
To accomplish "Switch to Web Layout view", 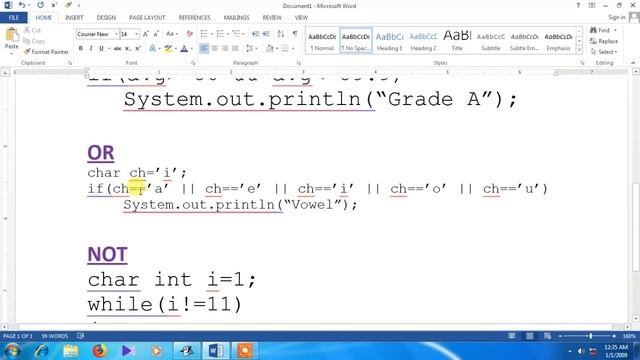I will coord(547,336).
